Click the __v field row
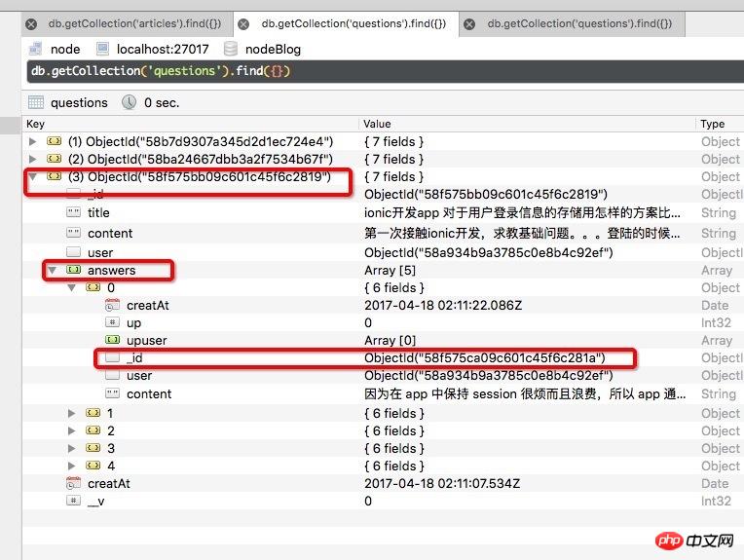The image size is (744, 560). click(x=383, y=502)
